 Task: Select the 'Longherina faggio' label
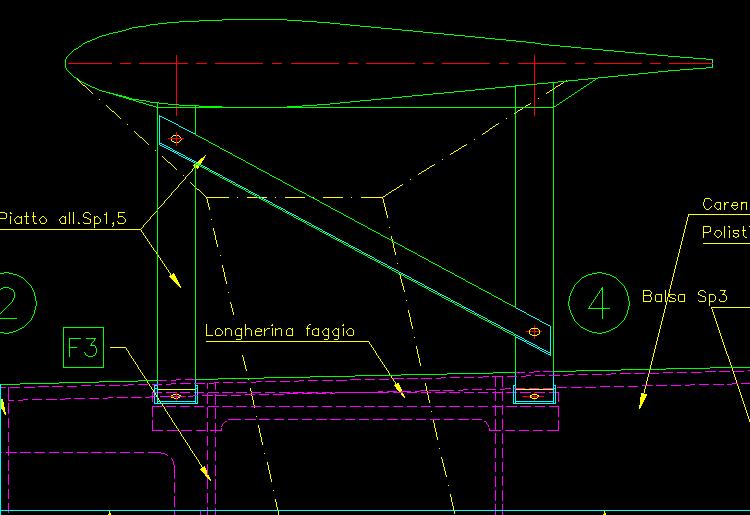coord(280,331)
